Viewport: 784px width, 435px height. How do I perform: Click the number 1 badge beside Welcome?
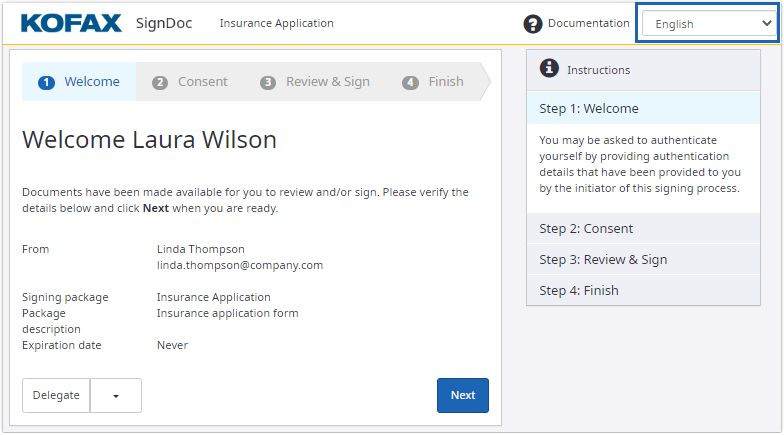46,82
